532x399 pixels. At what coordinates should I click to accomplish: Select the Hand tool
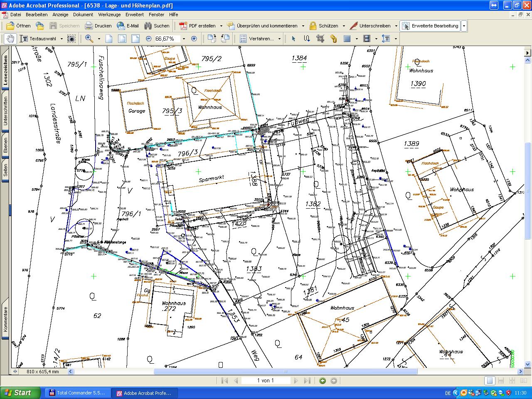pyautogui.click(x=10, y=39)
